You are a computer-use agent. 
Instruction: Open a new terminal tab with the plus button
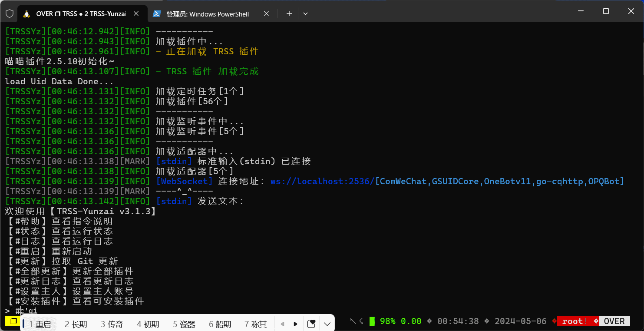point(288,13)
